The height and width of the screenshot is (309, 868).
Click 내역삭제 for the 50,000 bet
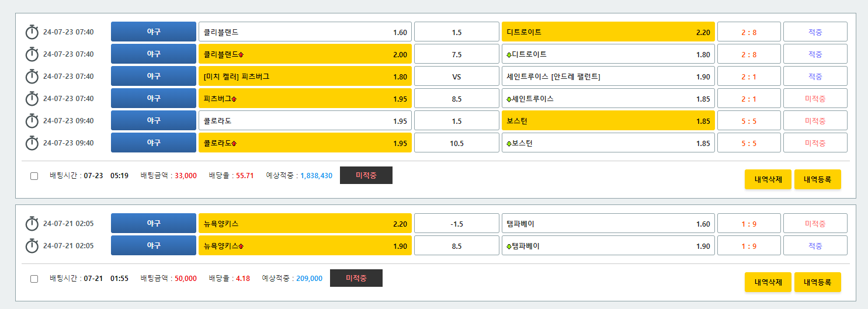pos(768,282)
